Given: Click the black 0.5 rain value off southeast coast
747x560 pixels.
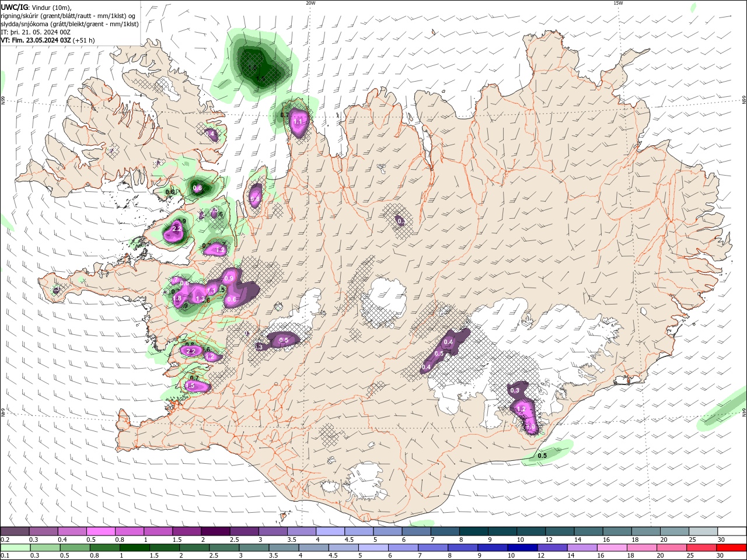Looking at the screenshot, I should click(542, 456).
